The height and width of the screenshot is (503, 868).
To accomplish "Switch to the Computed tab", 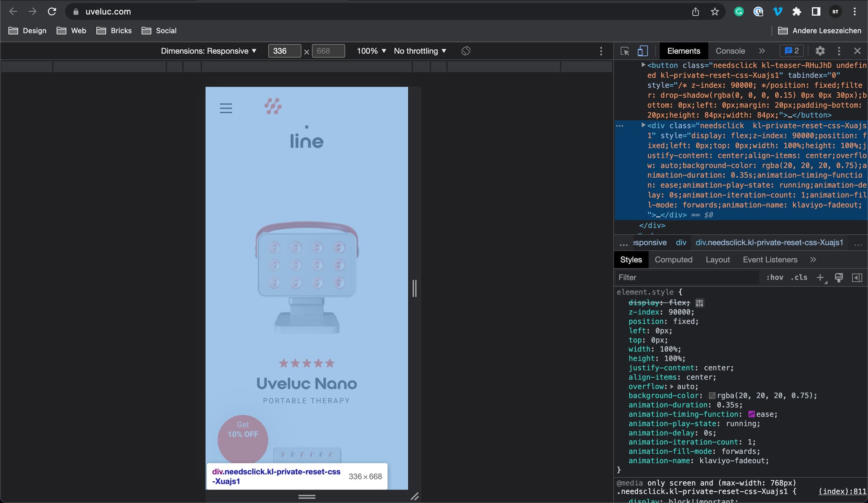I will pyautogui.click(x=673, y=260).
